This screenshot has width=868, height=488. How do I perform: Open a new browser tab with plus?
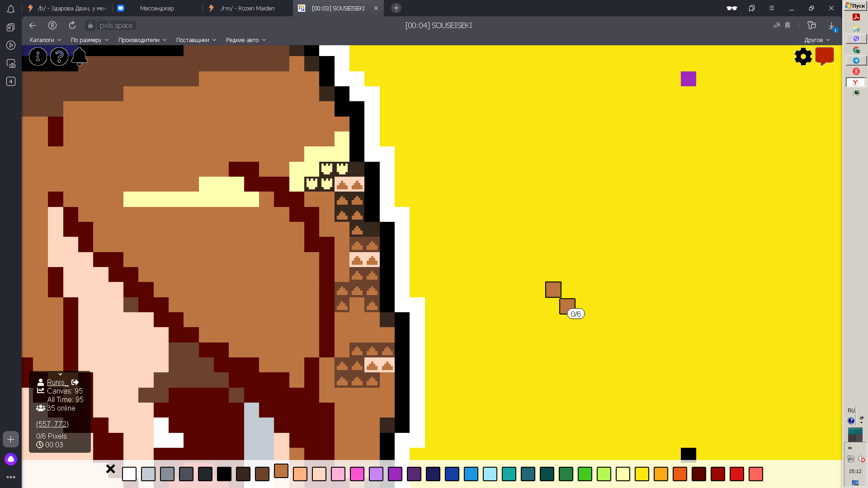coord(396,8)
